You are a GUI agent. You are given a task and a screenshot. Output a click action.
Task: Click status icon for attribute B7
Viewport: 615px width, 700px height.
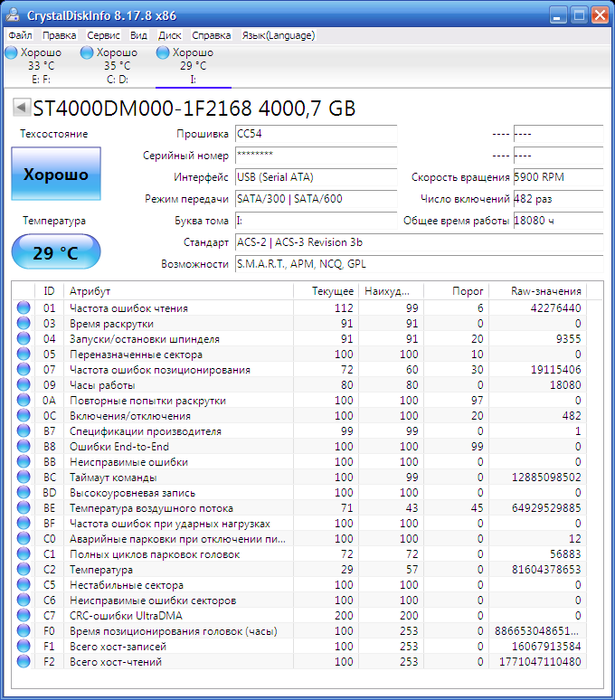pyautogui.click(x=24, y=430)
